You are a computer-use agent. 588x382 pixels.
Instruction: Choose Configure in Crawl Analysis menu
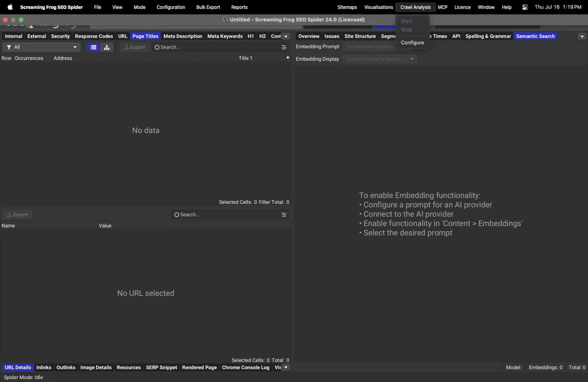[412, 42]
